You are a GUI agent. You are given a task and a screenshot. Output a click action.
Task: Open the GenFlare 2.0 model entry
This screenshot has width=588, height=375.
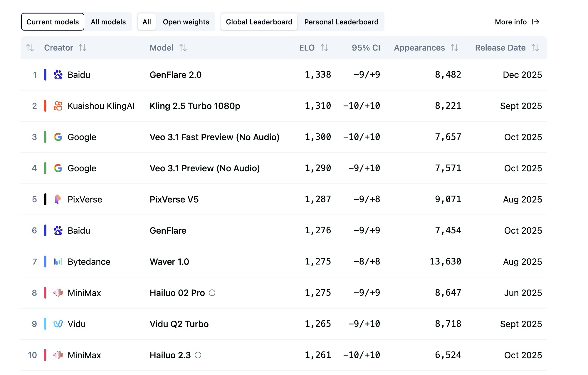(175, 75)
